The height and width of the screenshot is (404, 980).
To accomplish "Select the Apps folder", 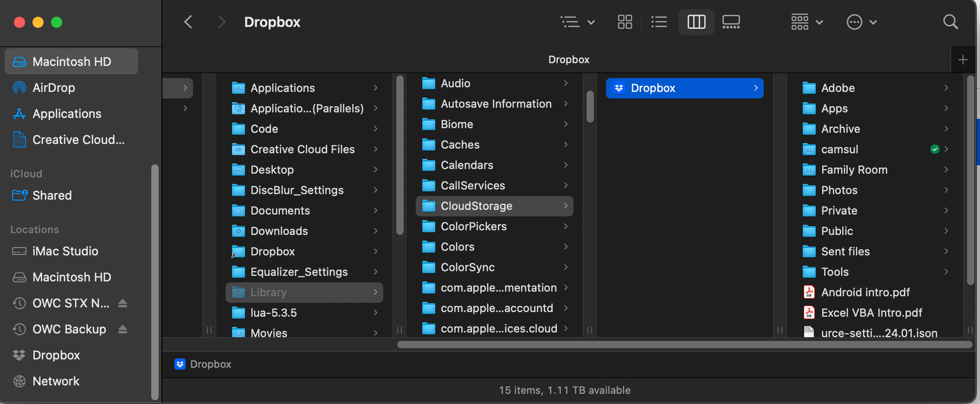I will click(x=875, y=108).
